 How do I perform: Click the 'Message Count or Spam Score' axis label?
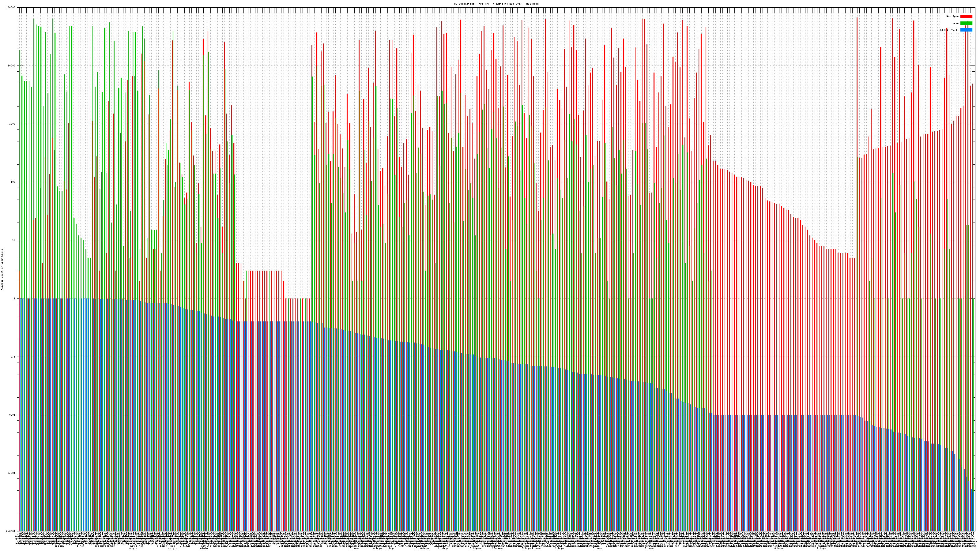coord(2,270)
